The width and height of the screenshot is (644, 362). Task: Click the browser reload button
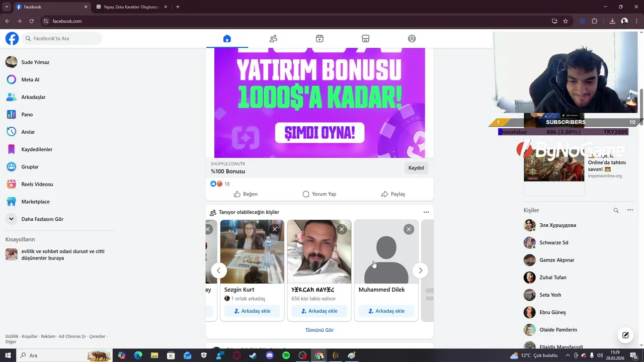[31, 21]
